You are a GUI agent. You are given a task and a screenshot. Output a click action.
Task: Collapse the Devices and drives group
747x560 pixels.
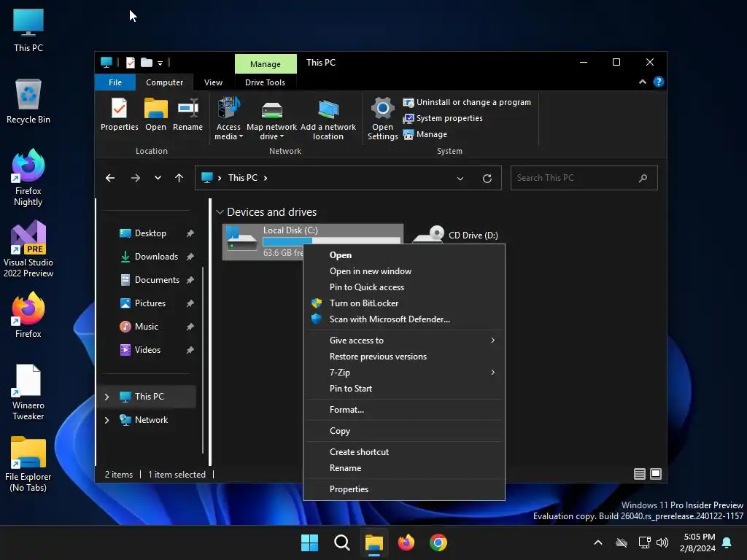(x=220, y=212)
